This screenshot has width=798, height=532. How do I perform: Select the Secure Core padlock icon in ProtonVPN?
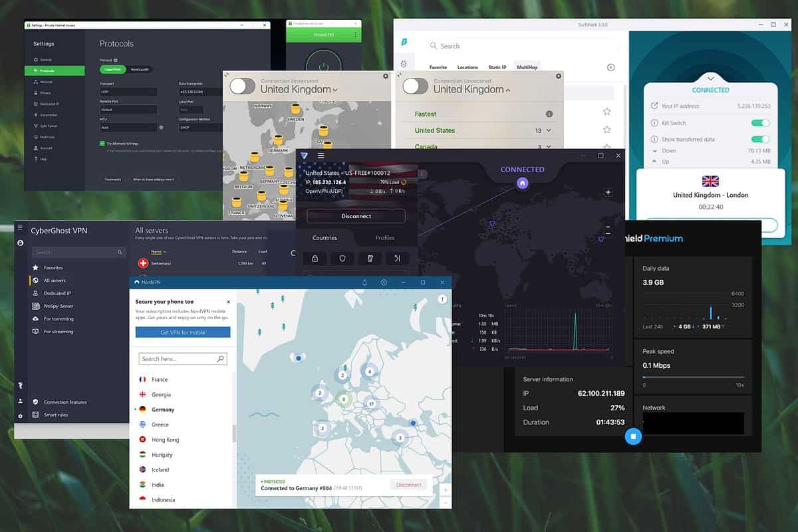pos(315,258)
